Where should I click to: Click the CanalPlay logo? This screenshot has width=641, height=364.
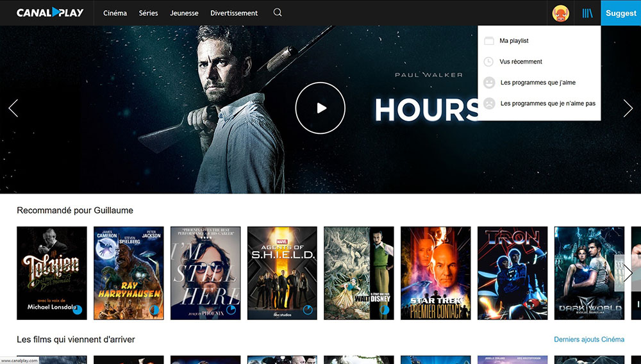[x=50, y=13]
